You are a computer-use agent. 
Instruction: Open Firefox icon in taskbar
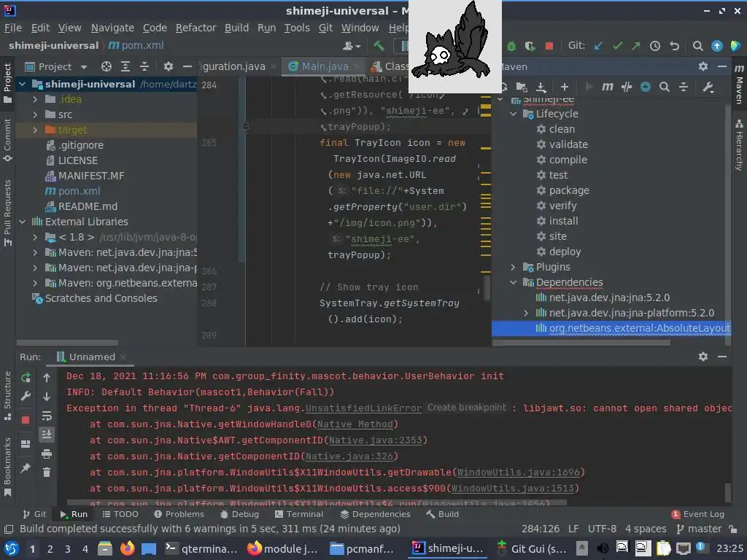click(x=127, y=548)
